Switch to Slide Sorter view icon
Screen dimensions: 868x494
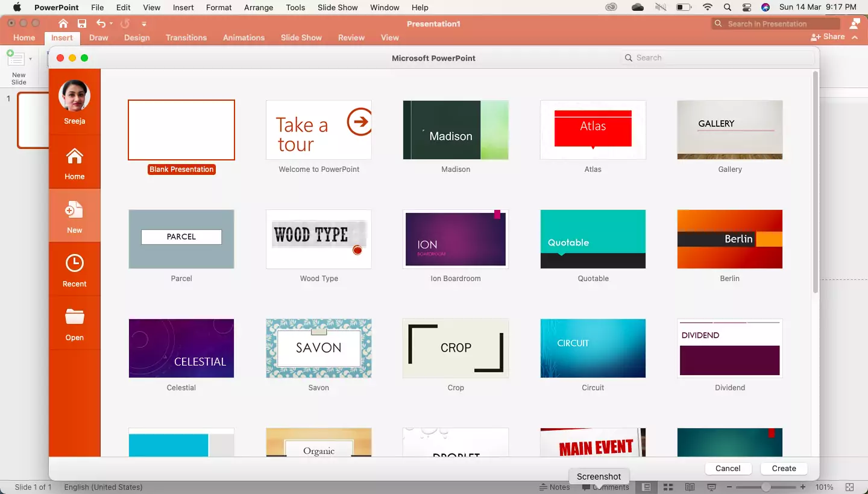(x=668, y=487)
